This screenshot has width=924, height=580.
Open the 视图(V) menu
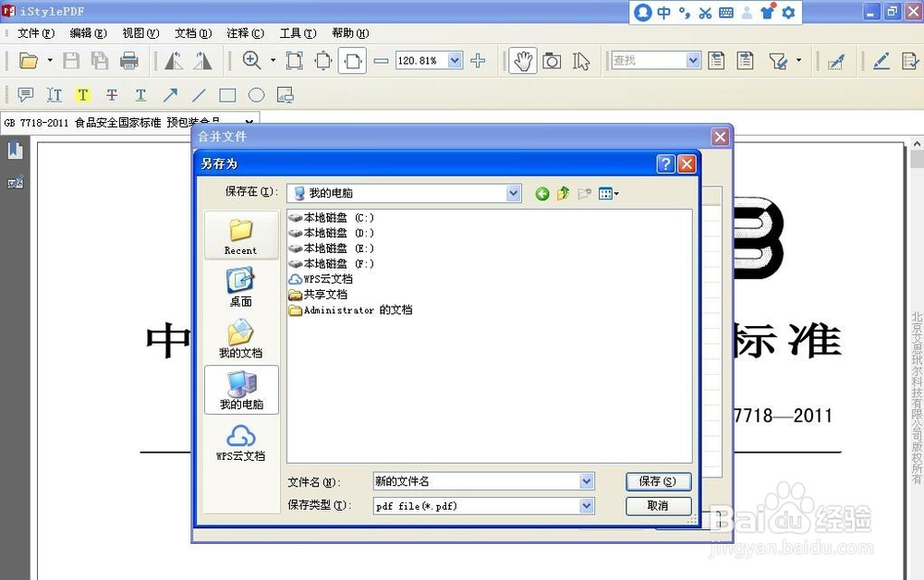click(140, 33)
